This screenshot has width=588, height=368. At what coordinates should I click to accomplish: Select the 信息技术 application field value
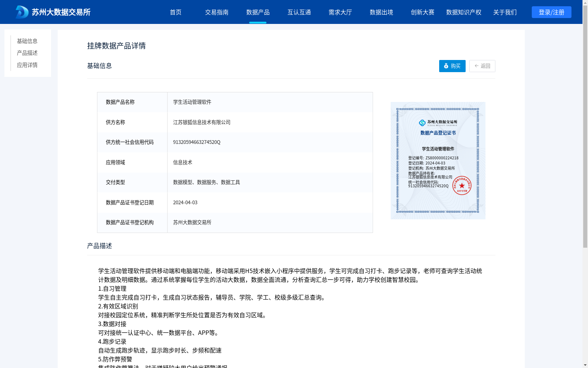[x=183, y=162]
